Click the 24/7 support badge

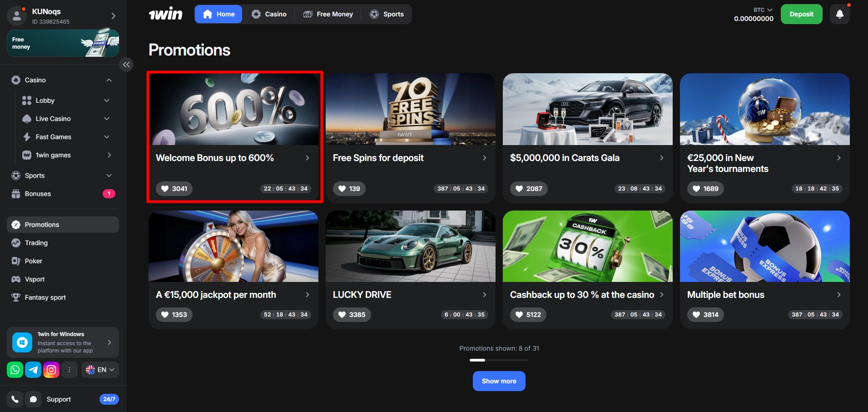[x=109, y=399]
